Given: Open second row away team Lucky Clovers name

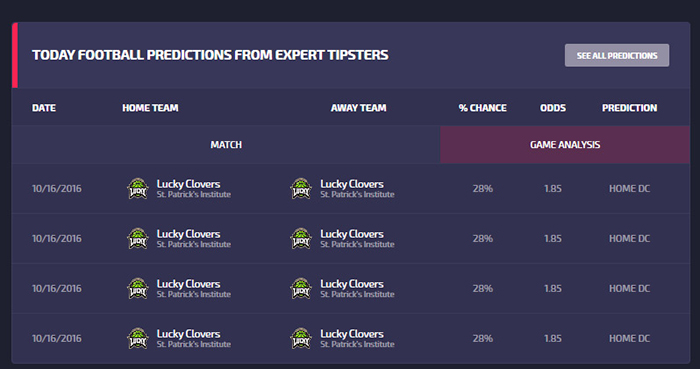Looking at the screenshot, I should click(x=352, y=234).
